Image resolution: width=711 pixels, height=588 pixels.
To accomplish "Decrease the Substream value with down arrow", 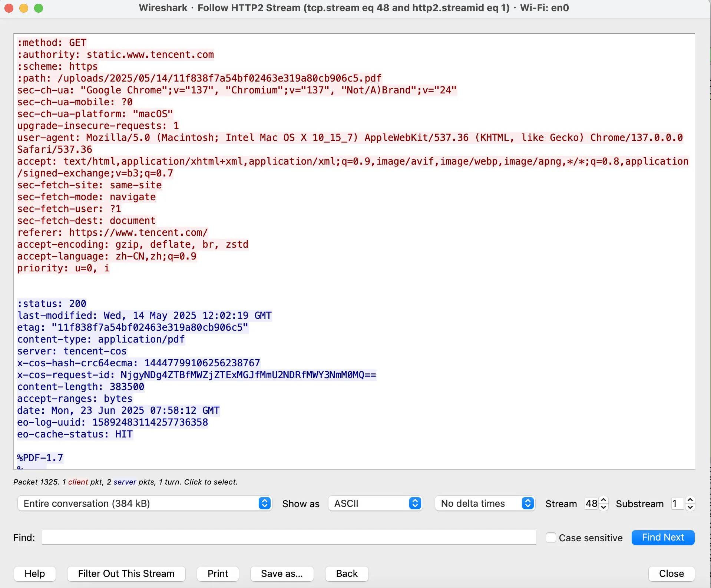I will point(690,507).
